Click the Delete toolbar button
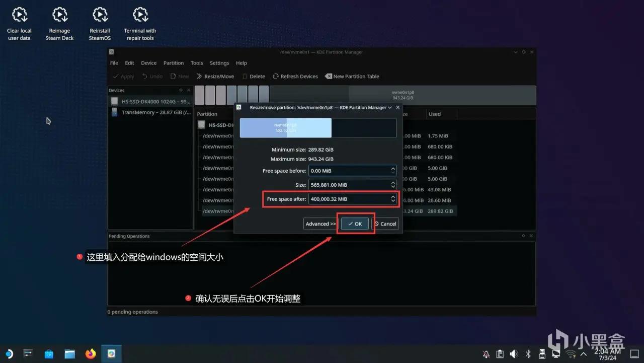 (x=254, y=77)
